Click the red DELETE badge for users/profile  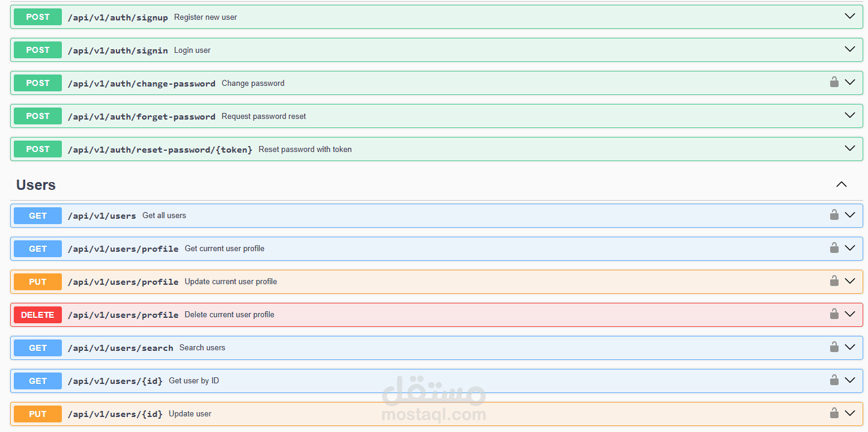tap(38, 315)
